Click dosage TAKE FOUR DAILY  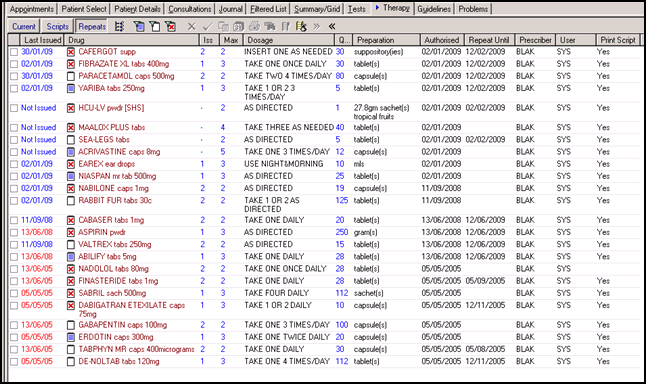tap(276, 293)
